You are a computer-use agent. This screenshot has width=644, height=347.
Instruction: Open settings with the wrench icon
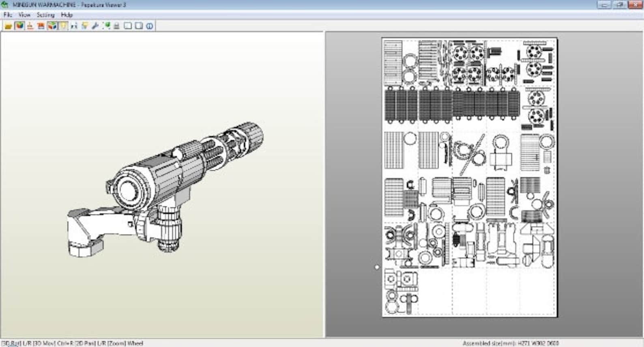[x=95, y=26]
